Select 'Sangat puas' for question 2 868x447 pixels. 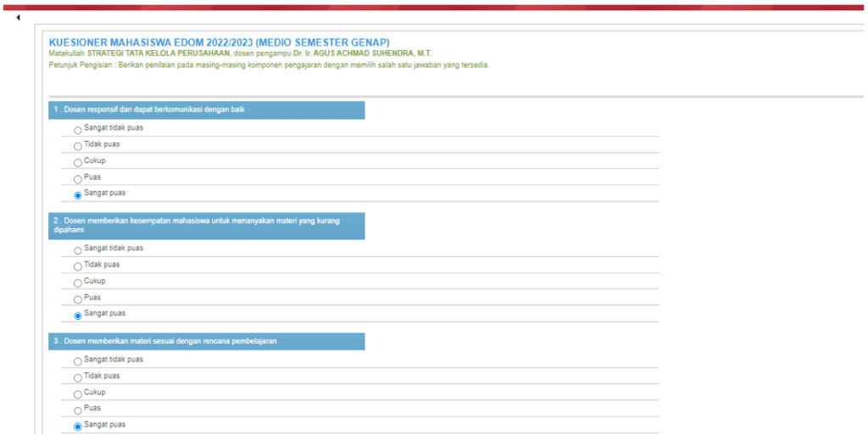pyautogui.click(x=78, y=316)
